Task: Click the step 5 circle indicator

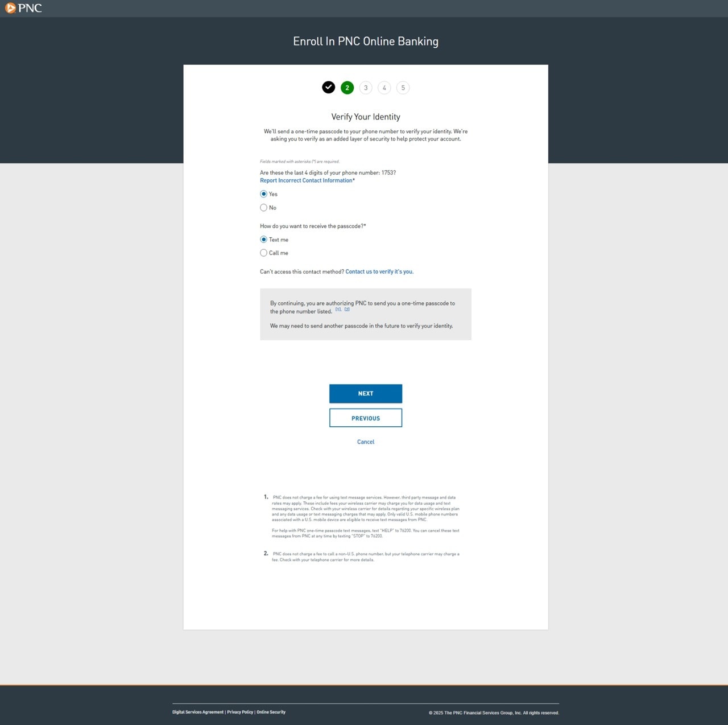Action: (x=403, y=88)
